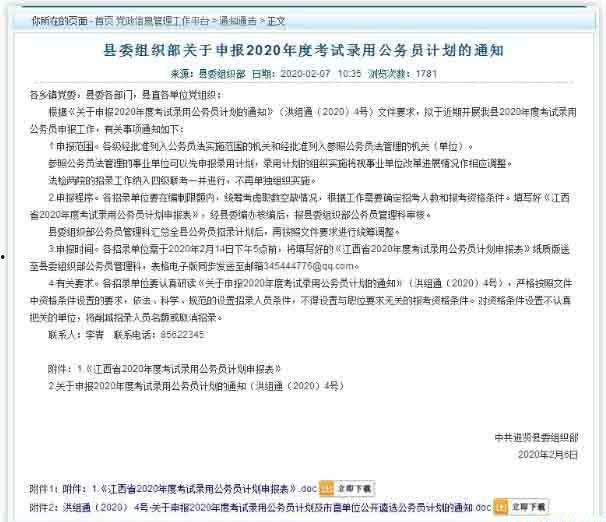Click 立即下载 button for 附件1 doc
This screenshot has height=522, width=606.
[x=354, y=489]
